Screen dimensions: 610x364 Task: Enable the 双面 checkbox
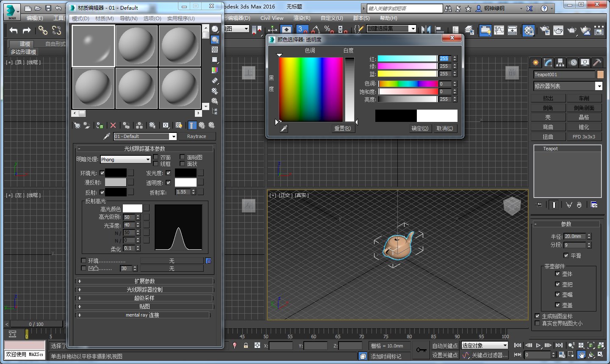pyautogui.click(x=155, y=157)
